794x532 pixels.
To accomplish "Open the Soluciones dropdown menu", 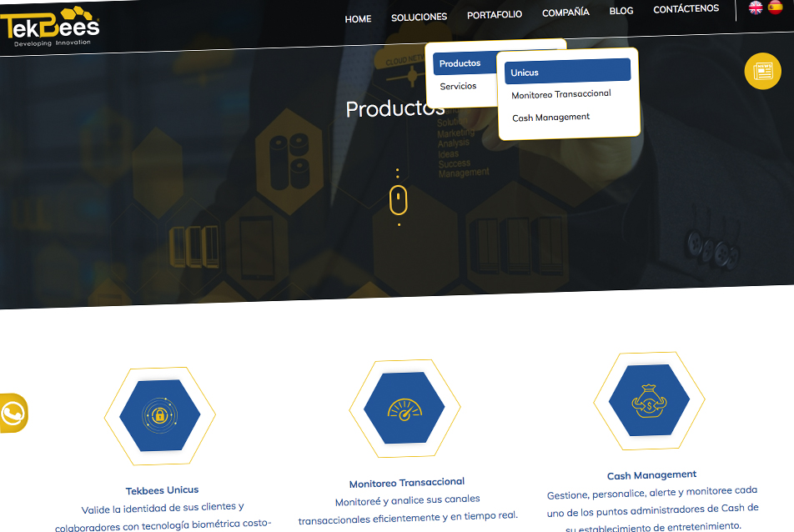I will click(419, 17).
